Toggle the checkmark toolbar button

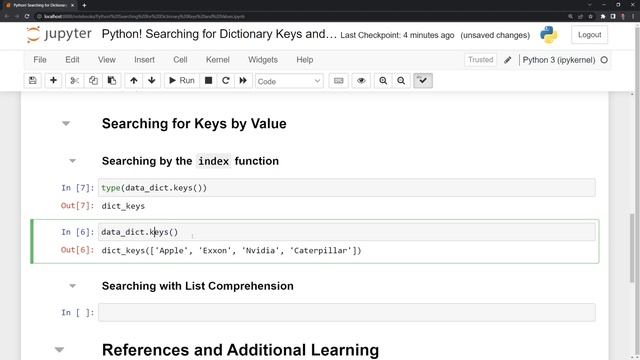(x=423, y=81)
